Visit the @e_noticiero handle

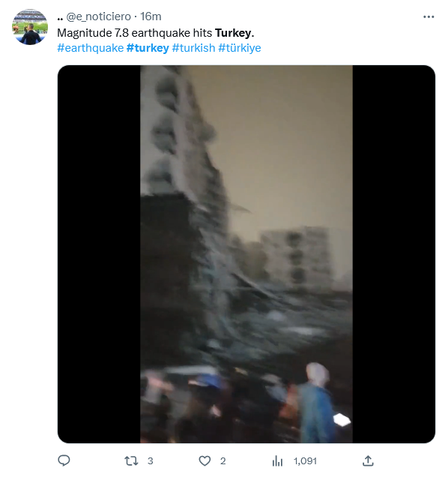tap(98, 16)
